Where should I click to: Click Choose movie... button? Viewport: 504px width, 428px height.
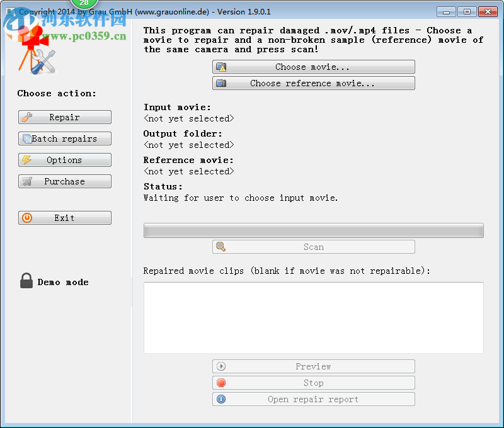coord(313,67)
